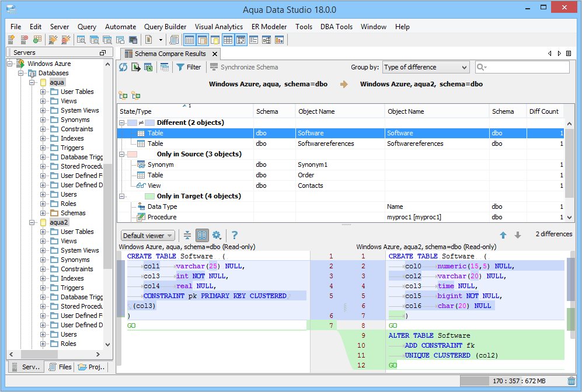Open the Visual Analytics menu

pyautogui.click(x=219, y=27)
